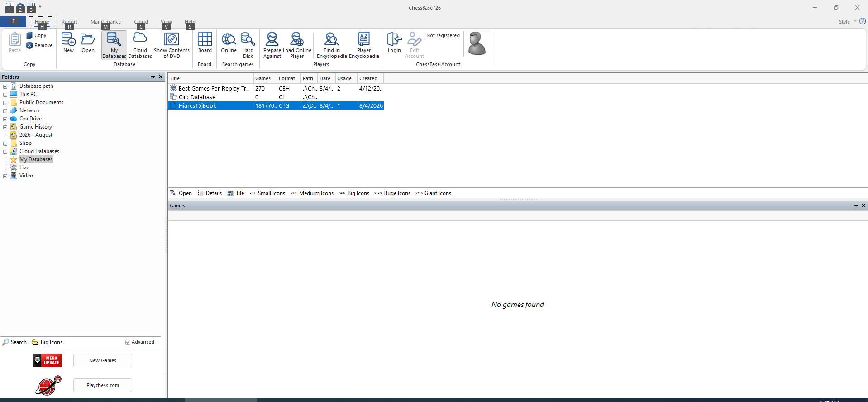Expand the Cloud Databases folder node

point(5,151)
